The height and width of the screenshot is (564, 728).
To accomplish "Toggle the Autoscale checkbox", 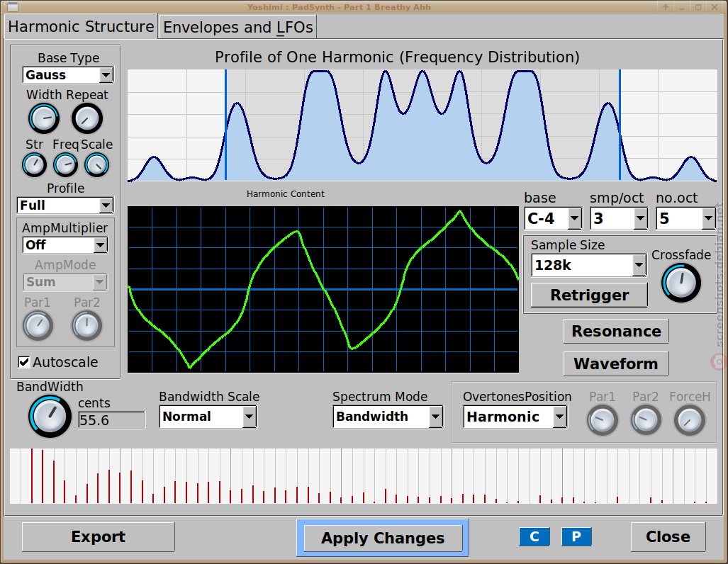I will [x=24, y=362].
